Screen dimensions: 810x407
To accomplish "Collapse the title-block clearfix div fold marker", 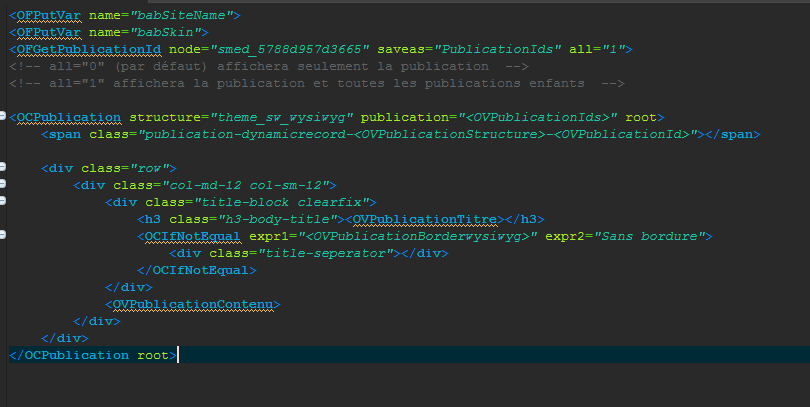I will tap(4, 202).
